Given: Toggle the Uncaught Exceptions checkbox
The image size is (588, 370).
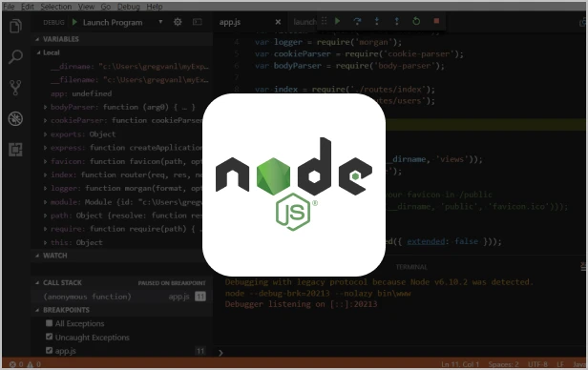Looking at the screenshot, I should pos(49,337).
